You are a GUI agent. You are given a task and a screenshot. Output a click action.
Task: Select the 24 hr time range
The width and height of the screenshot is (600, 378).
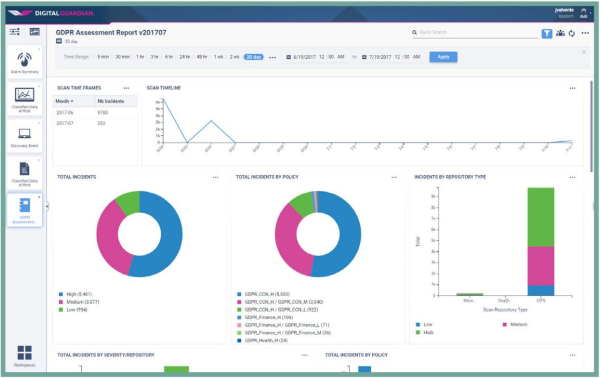pos(185,57)
